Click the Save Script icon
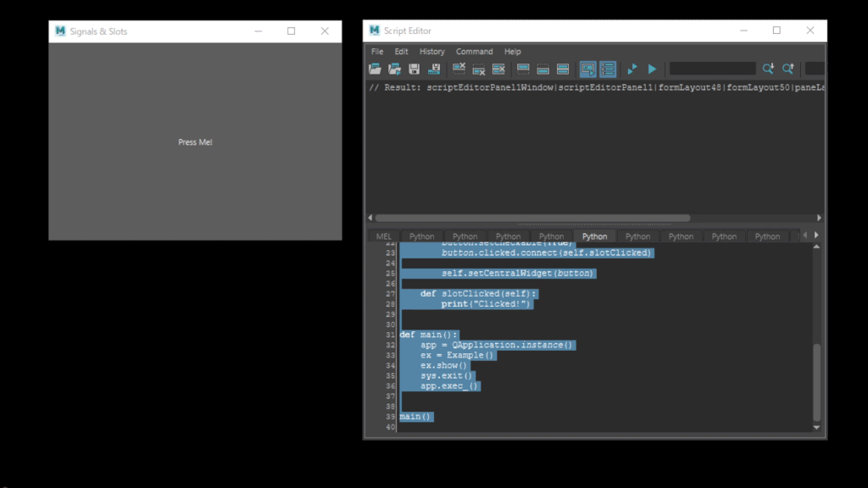Viewport: 868px width, 488px height. [x=415, y=69]
